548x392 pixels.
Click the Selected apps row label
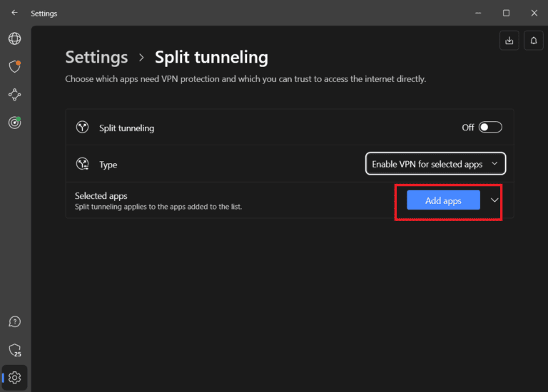click(101, 196)
